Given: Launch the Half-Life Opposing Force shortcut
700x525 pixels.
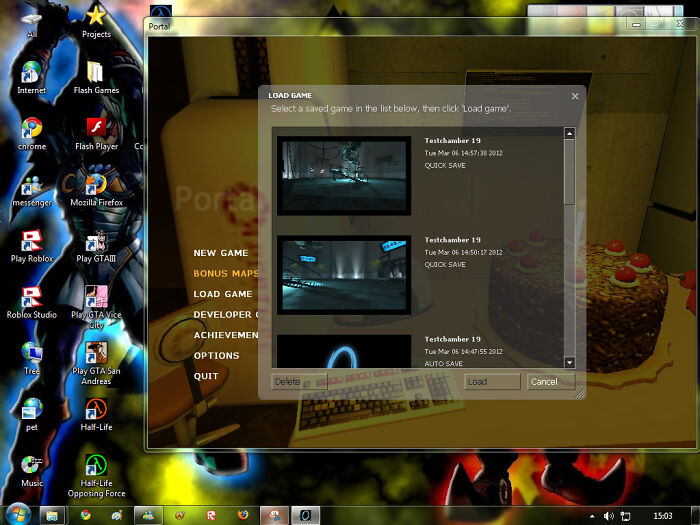Looking at the screenshot, I should [96, 476].
